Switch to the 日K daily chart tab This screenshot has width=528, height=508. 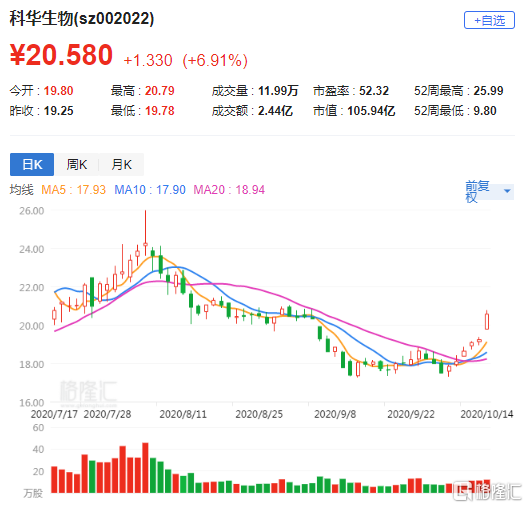[x=32, y=164]
